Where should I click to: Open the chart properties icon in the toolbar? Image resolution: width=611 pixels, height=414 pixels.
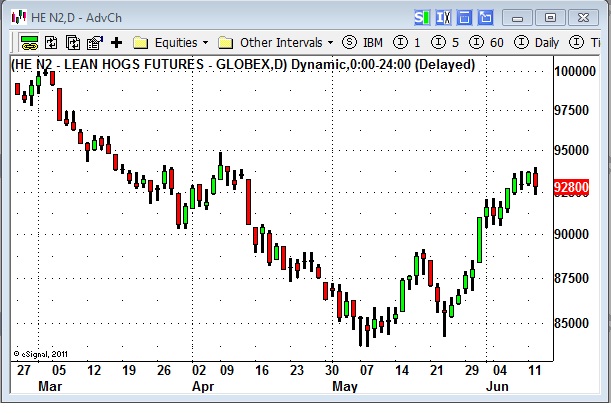(x=94, y=42)
